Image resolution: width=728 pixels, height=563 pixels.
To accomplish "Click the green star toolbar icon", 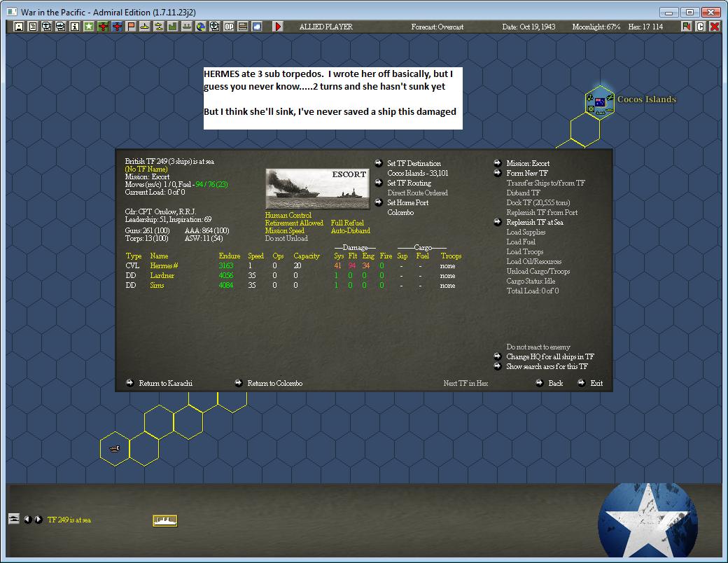I will pos(88,27).
